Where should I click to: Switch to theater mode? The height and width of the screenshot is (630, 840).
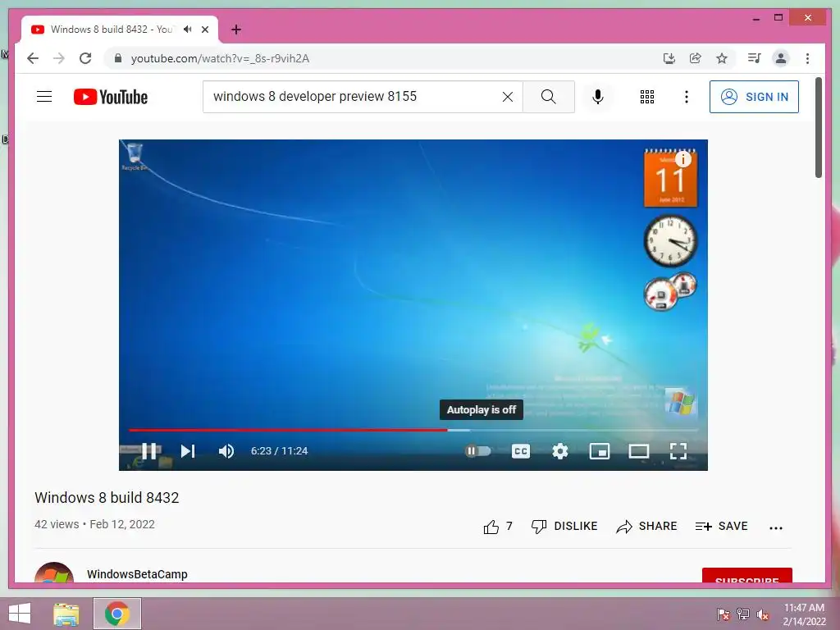pyautogui.click(x=638, y=451)
